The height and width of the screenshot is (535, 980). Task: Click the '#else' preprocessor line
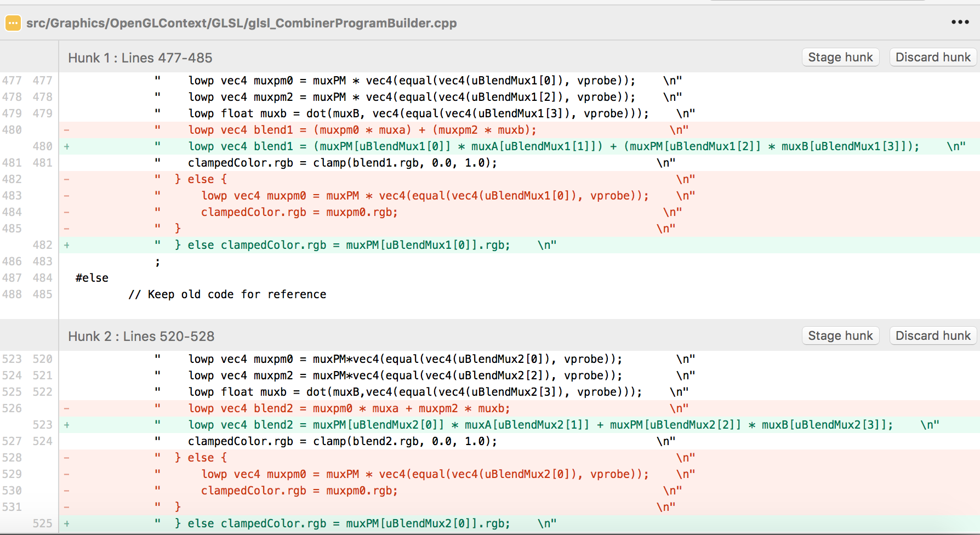(92, 278)
